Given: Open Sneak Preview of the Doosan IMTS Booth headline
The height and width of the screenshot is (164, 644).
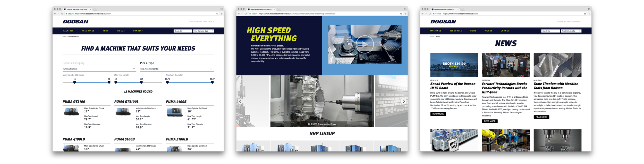Looking at the screenshot, I should click(453, 86).
